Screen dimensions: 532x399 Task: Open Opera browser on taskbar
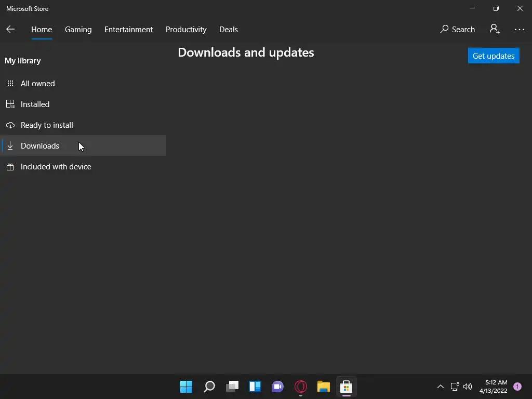[301, 387]
